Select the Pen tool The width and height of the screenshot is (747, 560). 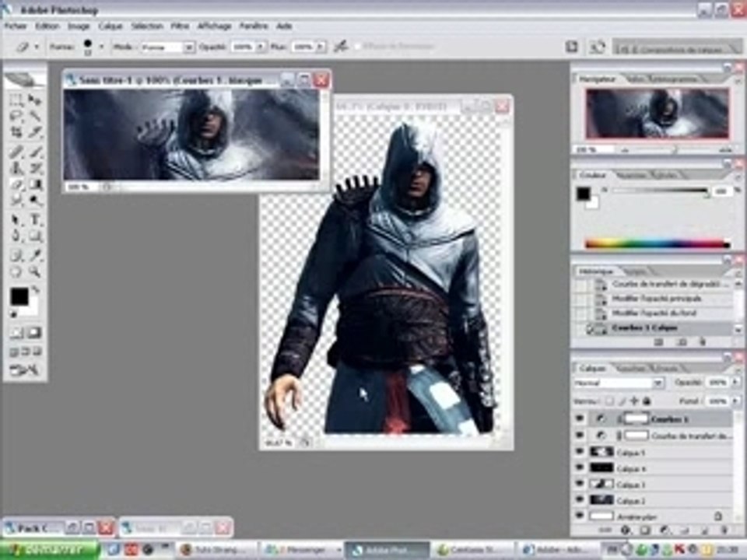tap(16, 236)
